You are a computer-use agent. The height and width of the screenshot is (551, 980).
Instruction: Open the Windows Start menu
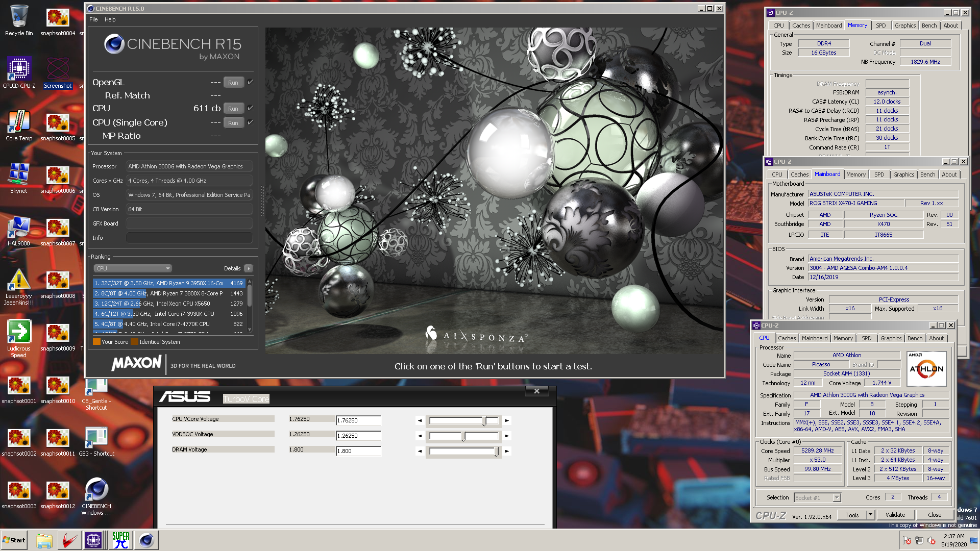[14, 540]
